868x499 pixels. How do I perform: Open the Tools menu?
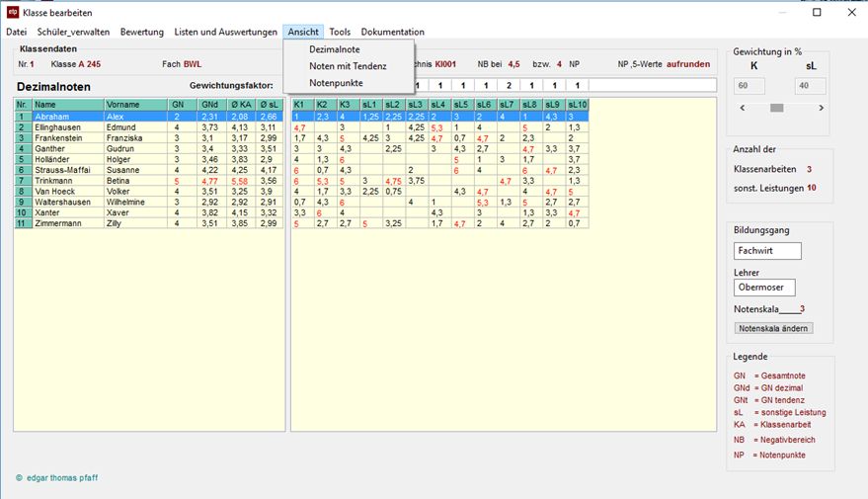coord(340,33)
